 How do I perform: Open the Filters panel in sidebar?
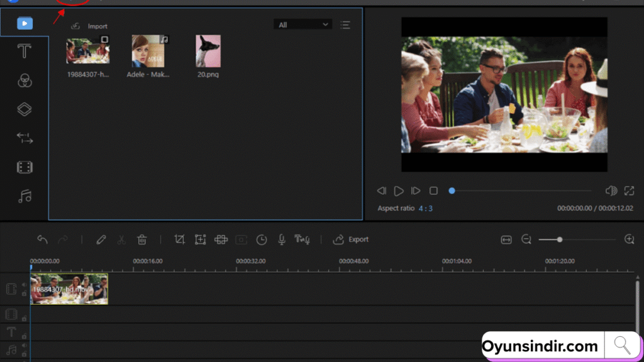click(25, 80)
